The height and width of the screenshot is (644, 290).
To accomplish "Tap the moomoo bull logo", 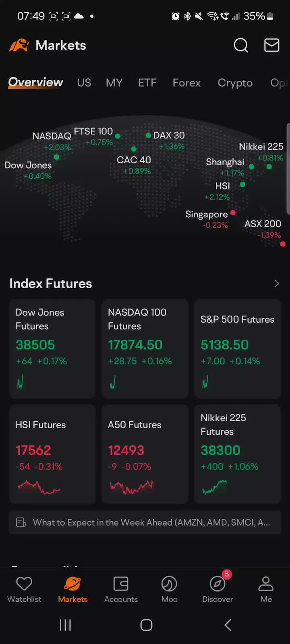I will 19,45.
